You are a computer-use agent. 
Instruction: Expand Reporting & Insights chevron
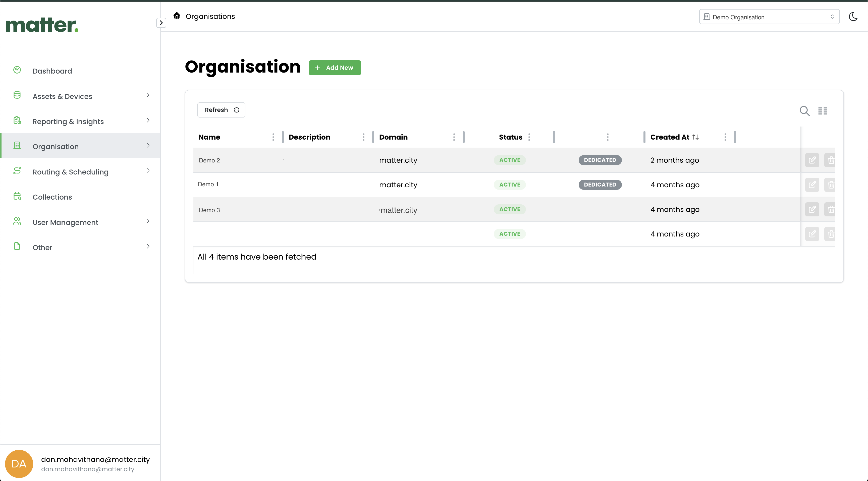click(148, 120)
